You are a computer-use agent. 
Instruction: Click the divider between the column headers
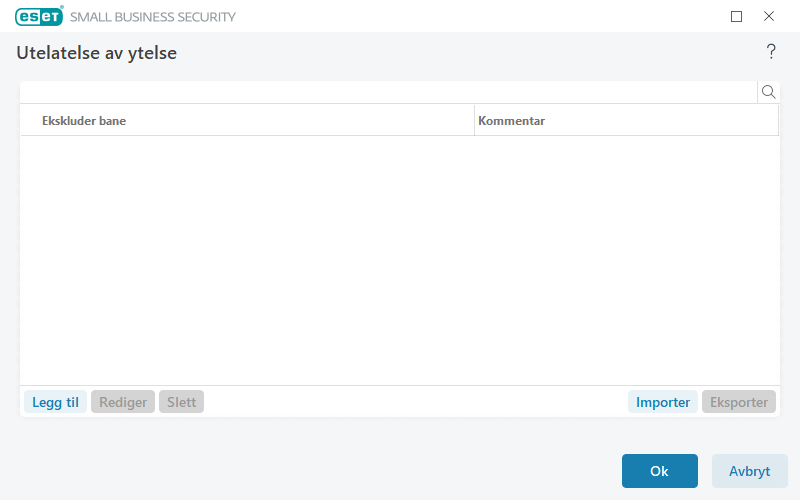tap(474, 121)
